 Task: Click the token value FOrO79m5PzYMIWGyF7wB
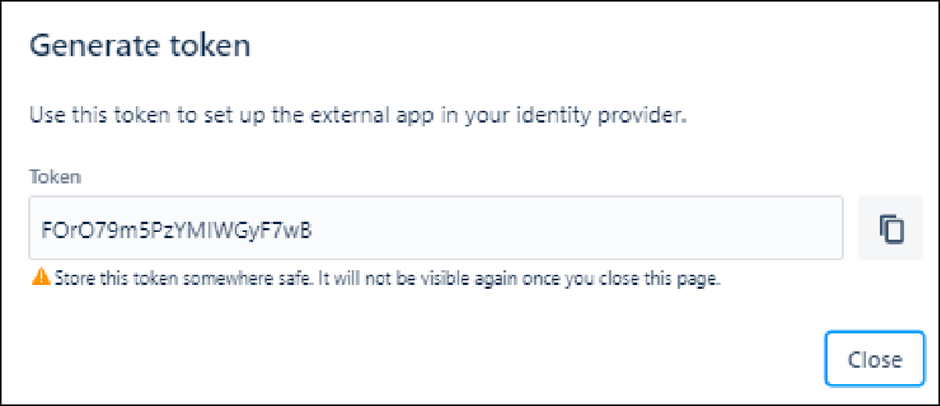[172, 230]
